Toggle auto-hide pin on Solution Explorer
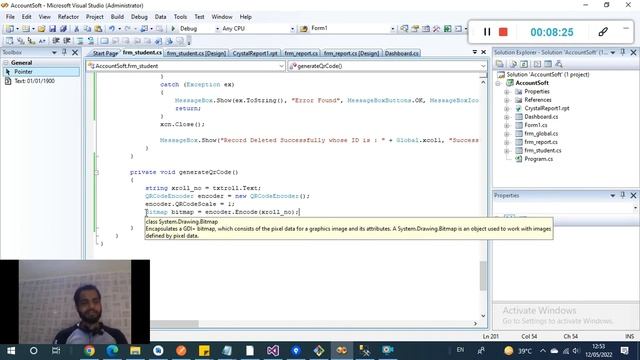The height and width of the screenshot is (360, 640). coord(623,52)
